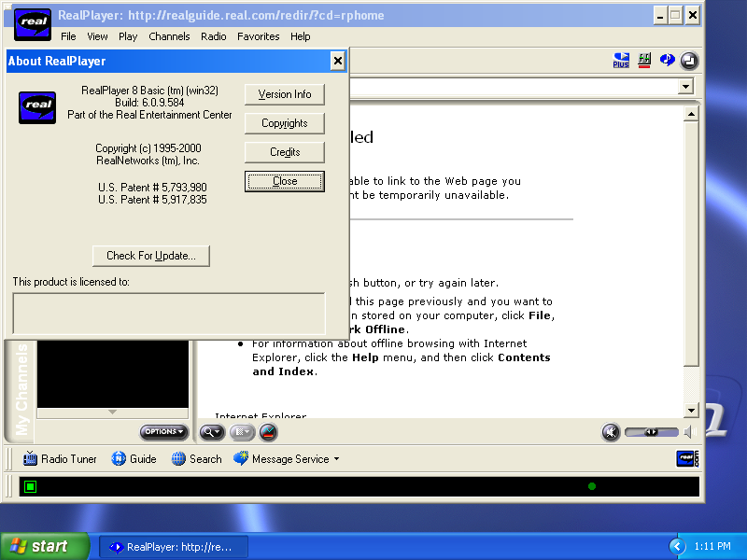This screenshot has width=747, height=560.
Task: Click the Copyright (c) 1995-2000 text
Action: [148, 148]
